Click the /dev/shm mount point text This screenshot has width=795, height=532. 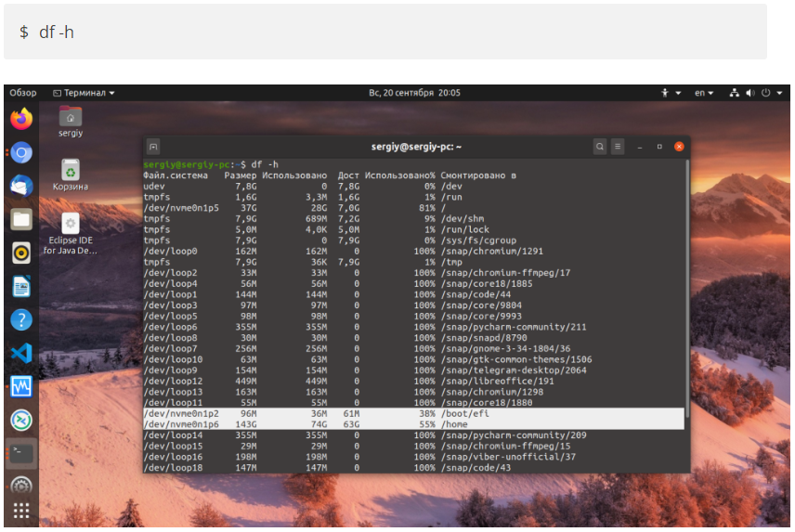463,218
